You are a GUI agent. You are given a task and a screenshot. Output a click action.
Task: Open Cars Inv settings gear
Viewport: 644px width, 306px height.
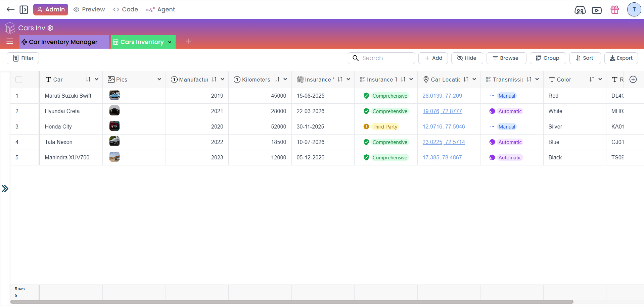(50, 28)
